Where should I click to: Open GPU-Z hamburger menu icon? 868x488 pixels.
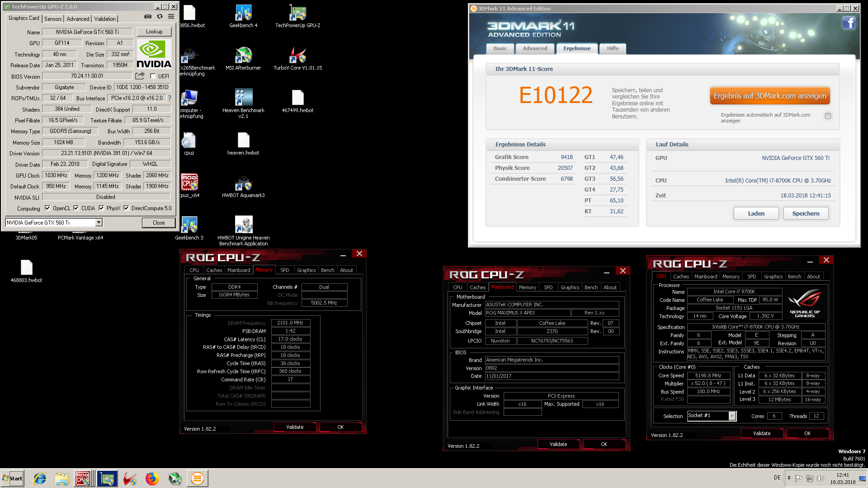click(171, 17)
